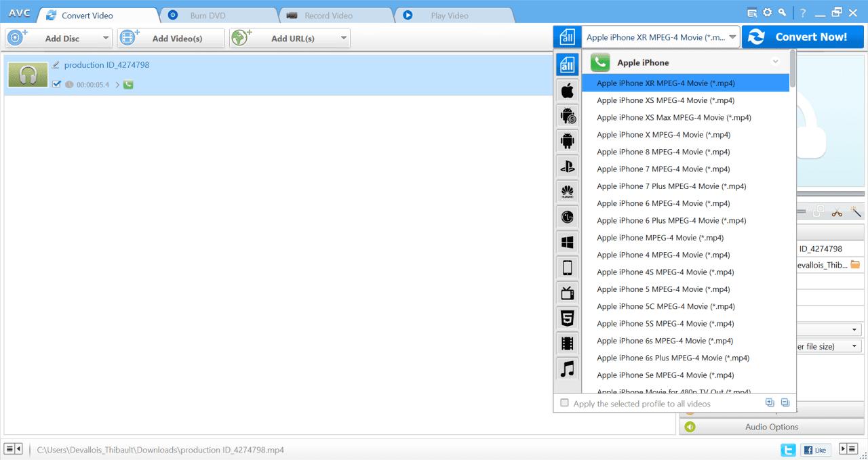Click the scissors clip video icon
Screen dimensions: 868x460
point(837,212)
